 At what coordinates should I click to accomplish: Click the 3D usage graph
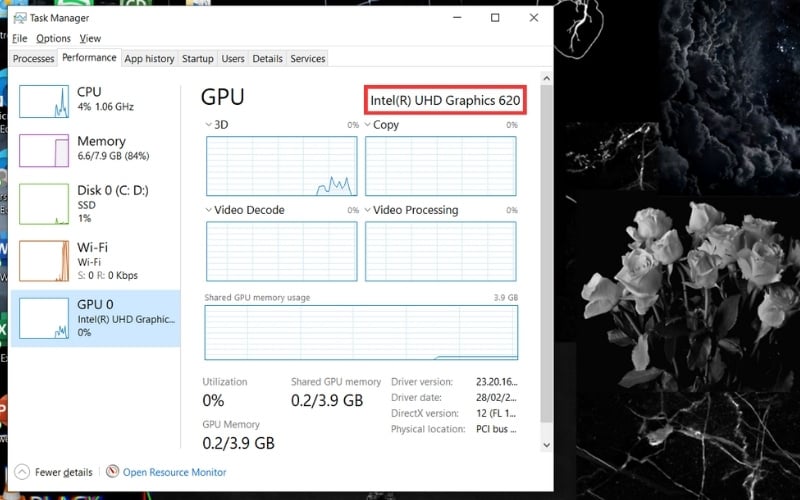[282, 166]
